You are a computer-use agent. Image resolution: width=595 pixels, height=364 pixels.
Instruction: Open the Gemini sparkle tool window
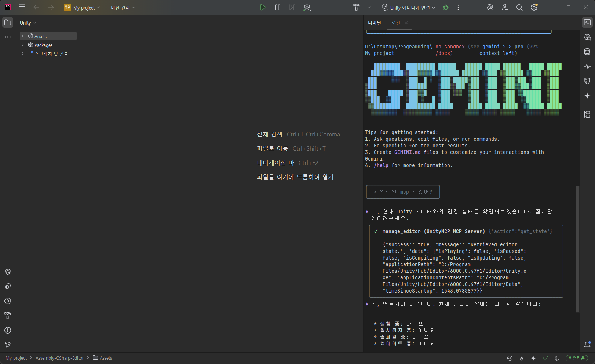click(587, 96)
